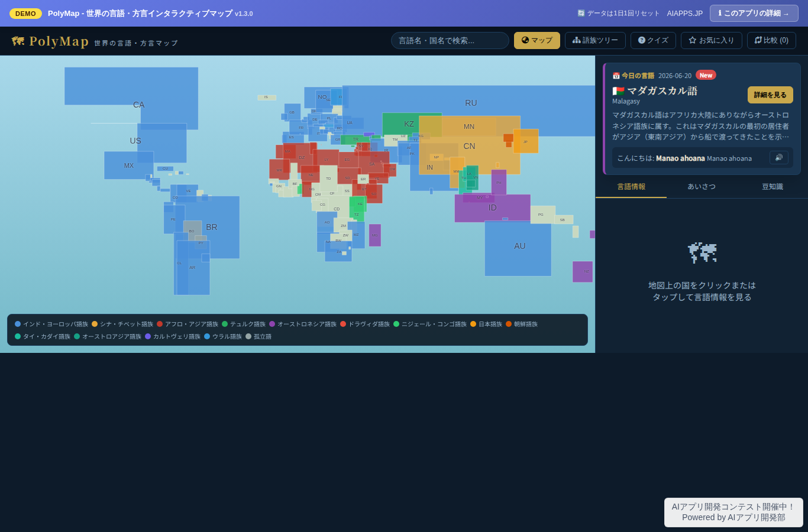The height and width of the screenshot is (532, 808).
Task: Click the pixel world map placeholder icon
Action: click(x=702, y=252)
